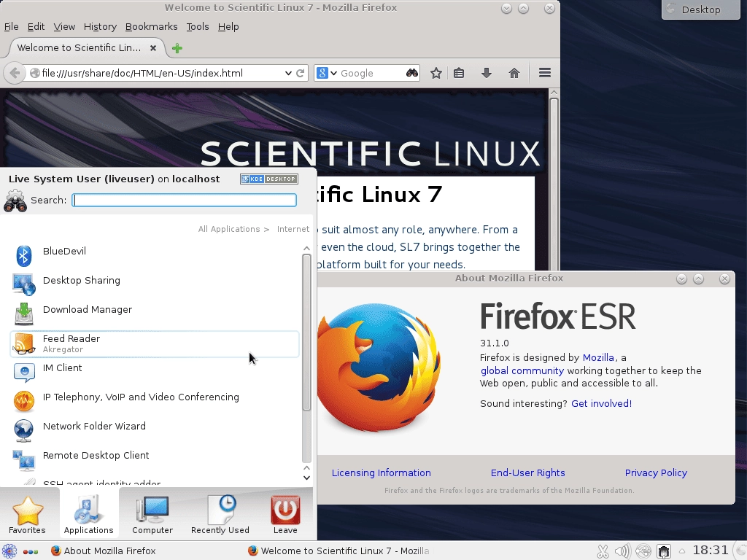Viewport: 747px width, 560px height.
Task: Open Firefox View menu
Action: point(64,27)
